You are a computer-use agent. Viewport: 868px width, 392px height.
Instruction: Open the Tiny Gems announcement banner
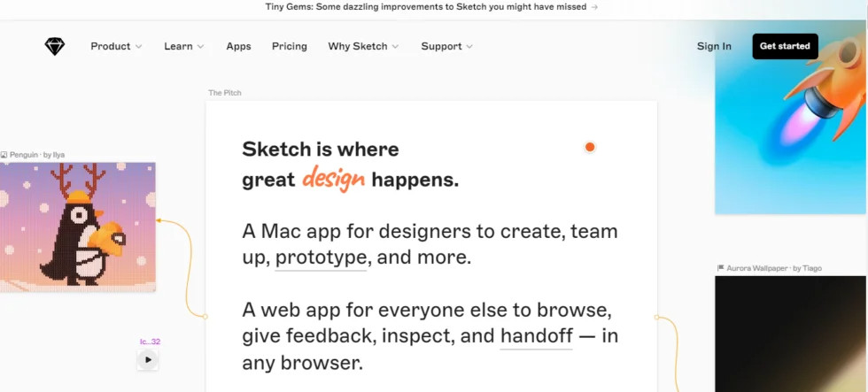click(431, 7)
